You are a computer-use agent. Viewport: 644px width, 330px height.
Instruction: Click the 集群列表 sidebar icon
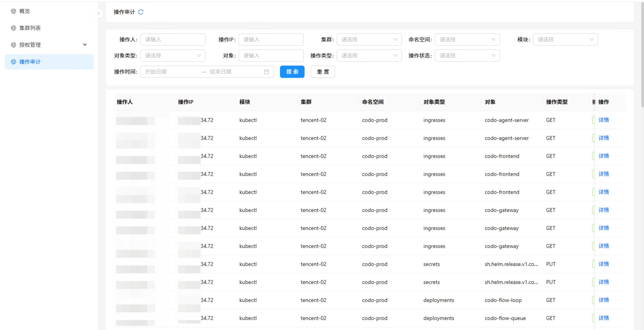(x=13, y=28)
